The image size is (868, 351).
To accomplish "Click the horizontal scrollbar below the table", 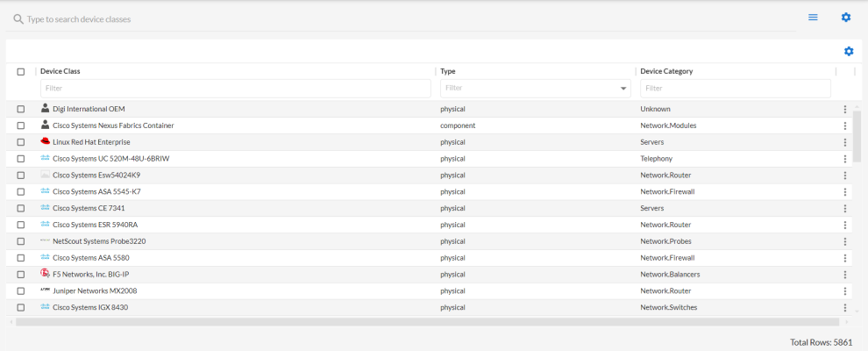I will pyautogui.click(x=427, y=322).
